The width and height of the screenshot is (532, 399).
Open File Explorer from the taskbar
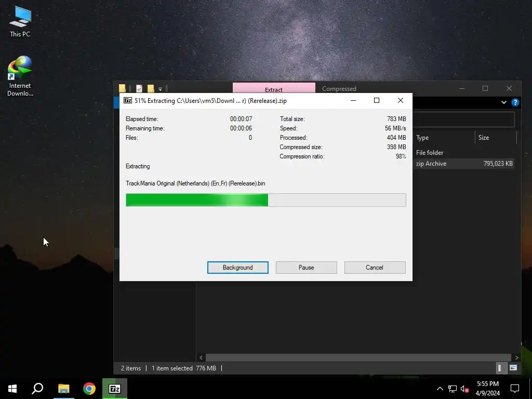tap(63, 389)
